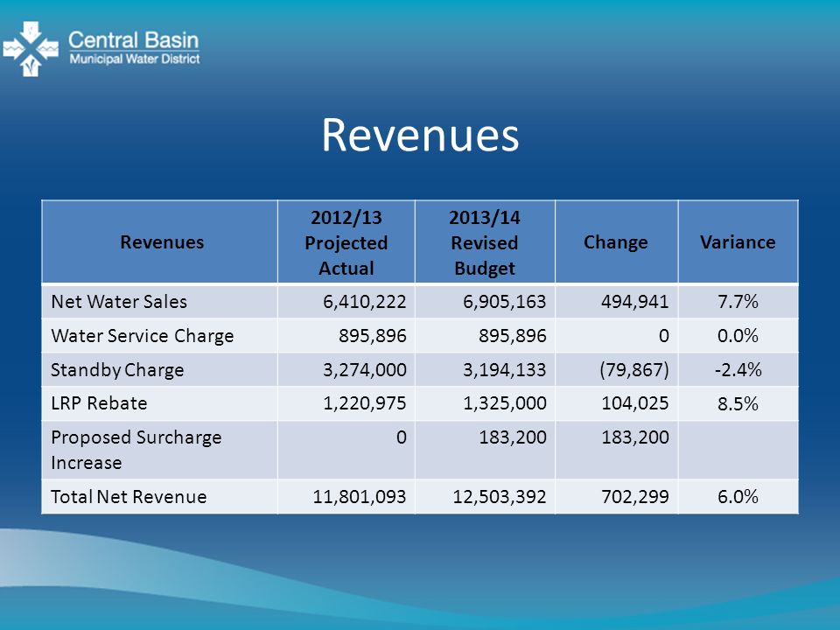Click the 702,299 total change value
Image resolution: width=840 pixels, height=630 pixels.
click(635, 497)
